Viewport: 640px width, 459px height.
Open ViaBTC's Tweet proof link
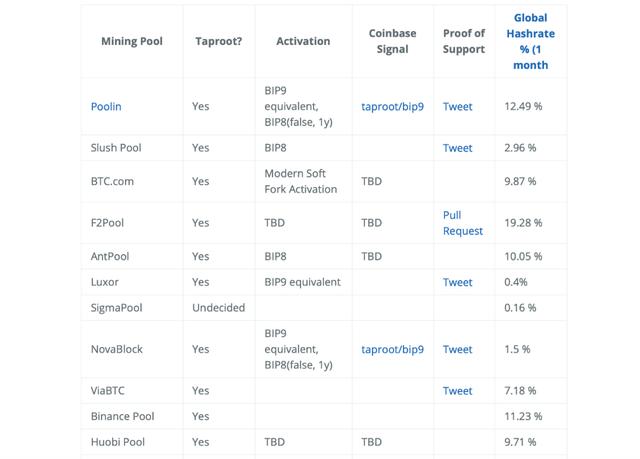(457, 390)
